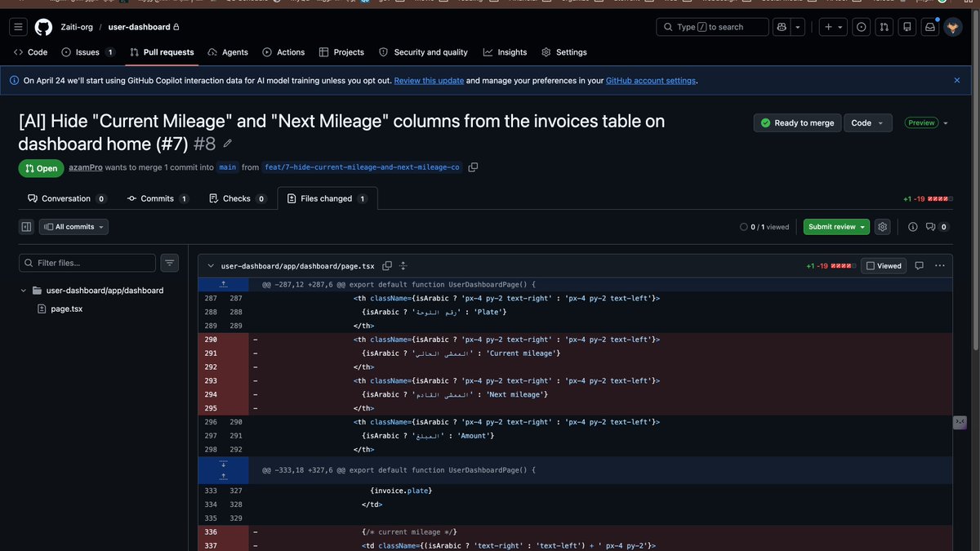Edit the pull request title pencil icon
This screenshot has width=980, height=551.
[x=228, y=144]
